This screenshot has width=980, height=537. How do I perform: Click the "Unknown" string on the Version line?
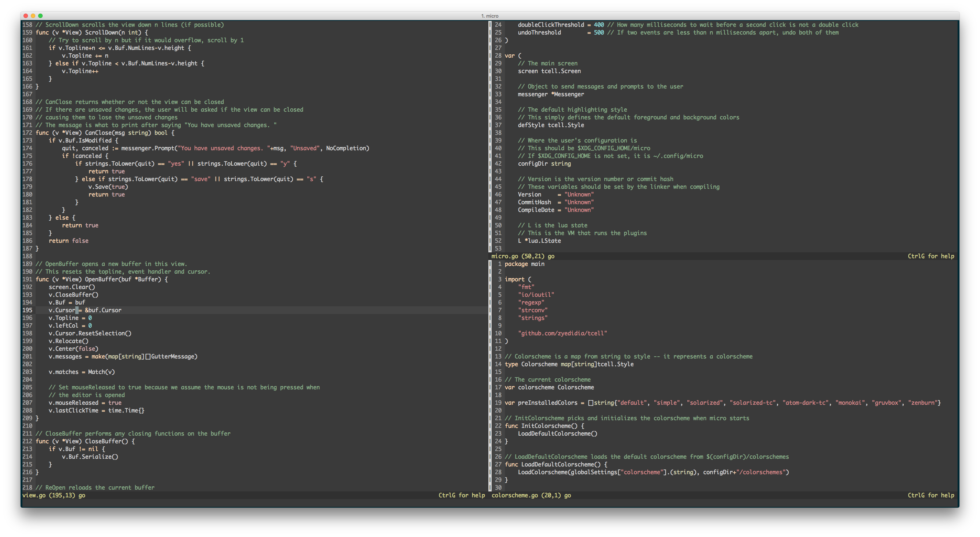579,194
